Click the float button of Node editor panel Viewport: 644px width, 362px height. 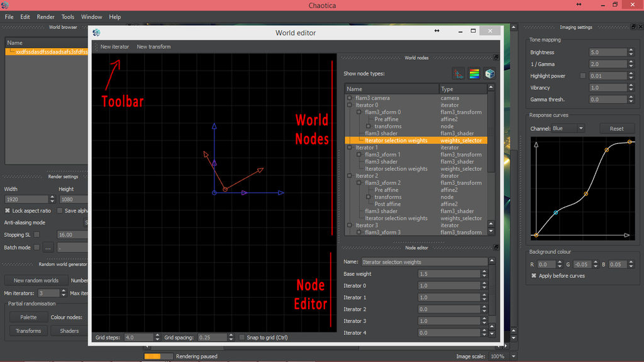coord(496,248)
